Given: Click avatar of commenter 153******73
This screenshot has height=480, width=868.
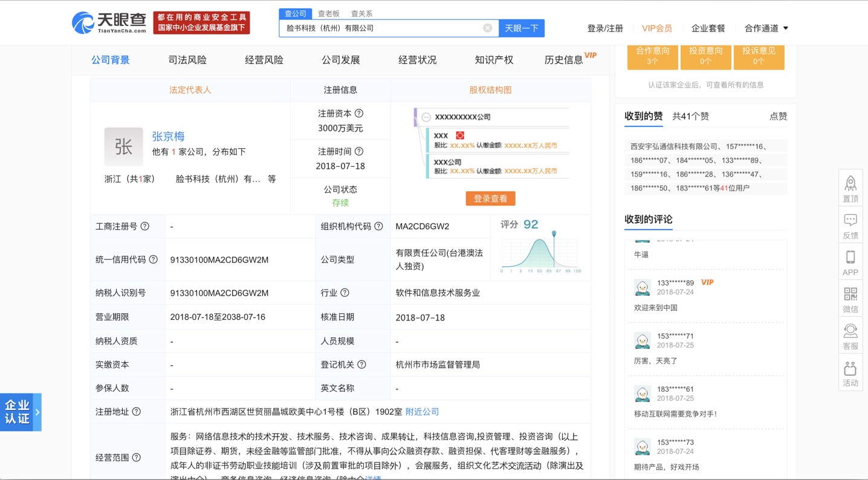Looking at the screenshot, I should [642, 447].
